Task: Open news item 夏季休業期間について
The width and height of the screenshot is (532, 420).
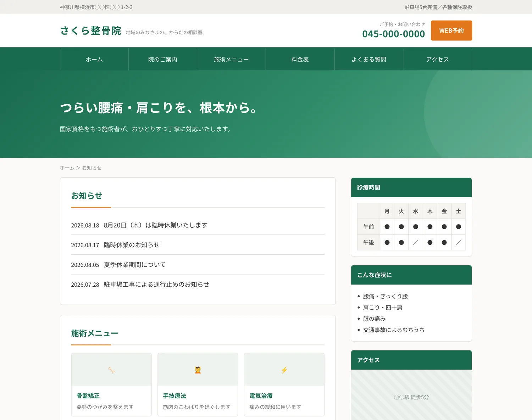Action: pos(135,265)
